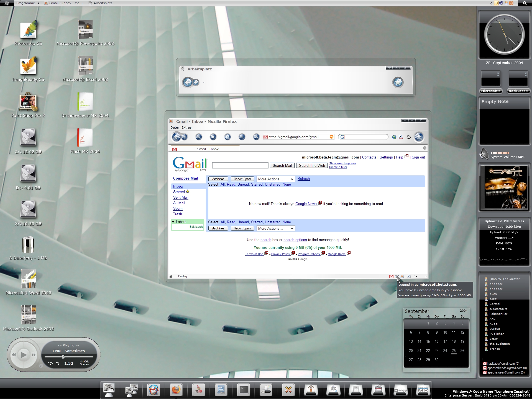Click the Refresh link in Gmail
The height and width of the screenshot is (399, 532).
point(303,179)
